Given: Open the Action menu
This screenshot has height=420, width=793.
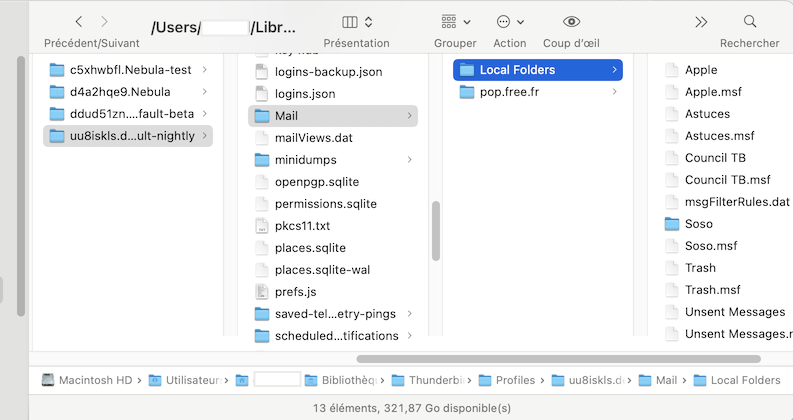Looking at the screenshot, I should coord(510,22).
